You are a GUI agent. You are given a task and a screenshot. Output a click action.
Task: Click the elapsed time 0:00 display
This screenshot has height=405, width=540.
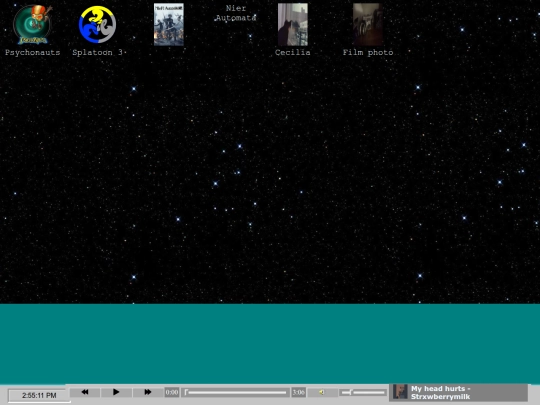172,392
